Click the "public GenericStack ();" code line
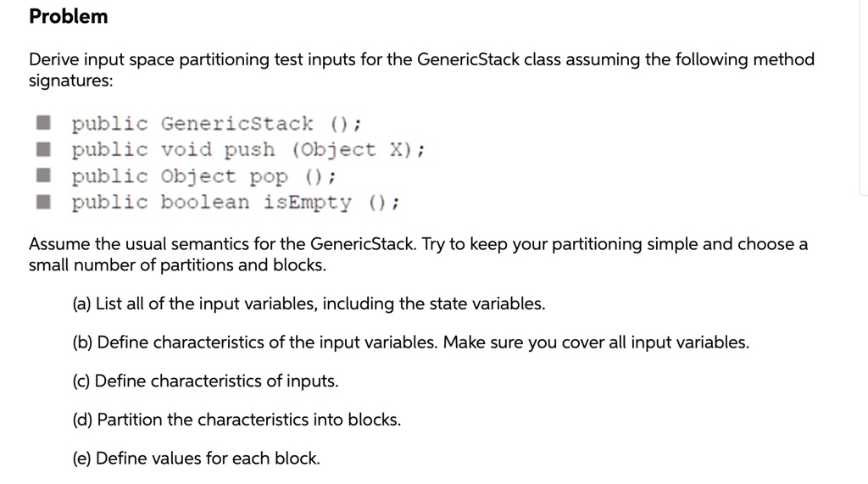This screenshot has width=868, height=484. [x=218, y=125]
